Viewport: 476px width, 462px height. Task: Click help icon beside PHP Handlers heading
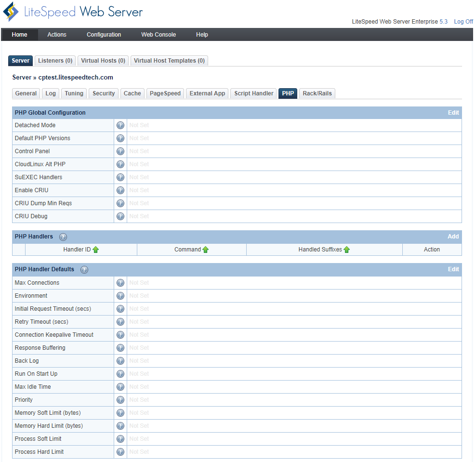tap(63, 237)
